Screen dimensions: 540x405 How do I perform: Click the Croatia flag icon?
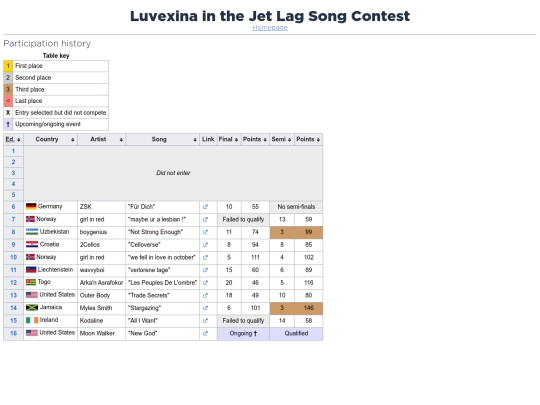coord(32,245)
